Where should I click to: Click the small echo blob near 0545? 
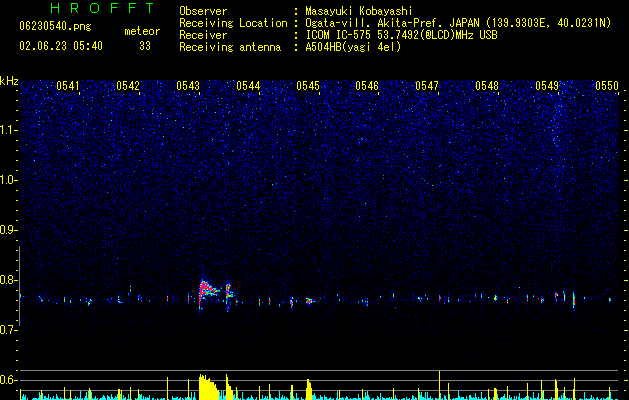(309, 301)
